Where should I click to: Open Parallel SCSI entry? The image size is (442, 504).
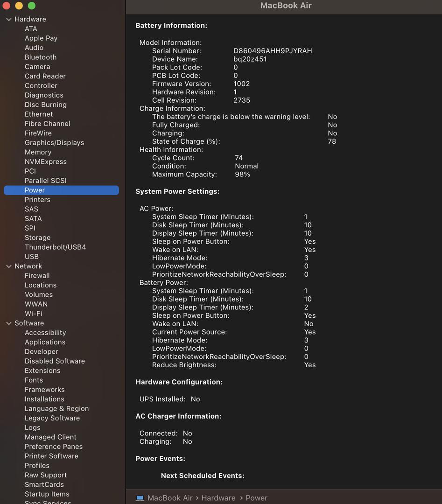pos(46,181)
